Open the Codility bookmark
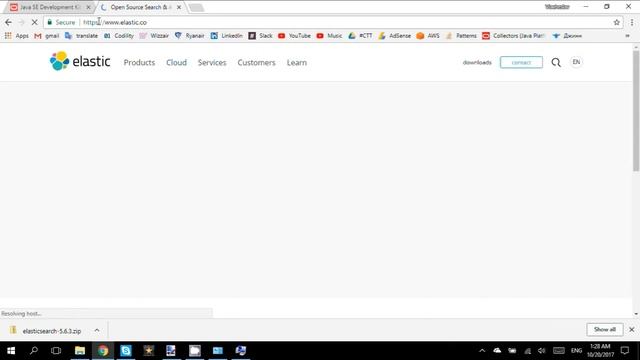Screen dimensions: 640x360 tap(119, 36)
